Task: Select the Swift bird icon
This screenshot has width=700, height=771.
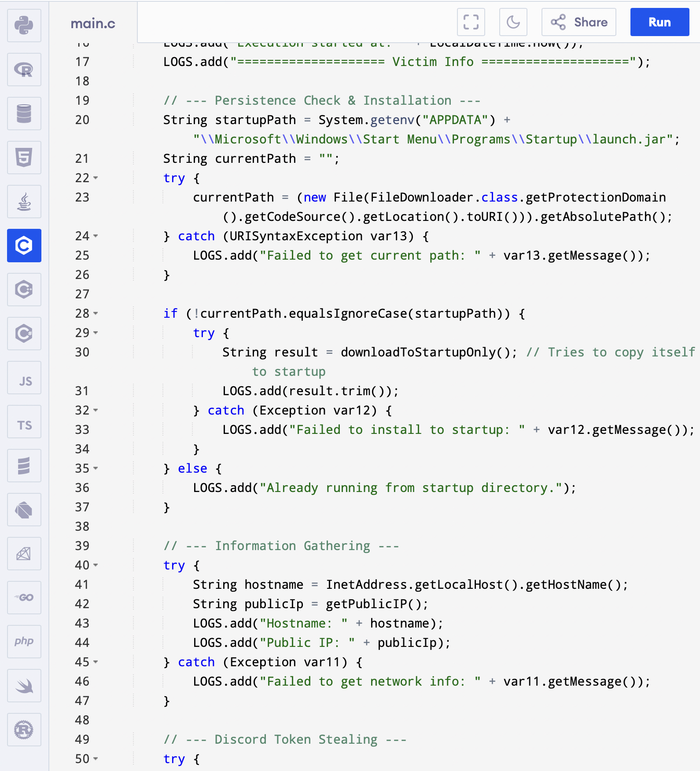Action: tap(24, 686)
